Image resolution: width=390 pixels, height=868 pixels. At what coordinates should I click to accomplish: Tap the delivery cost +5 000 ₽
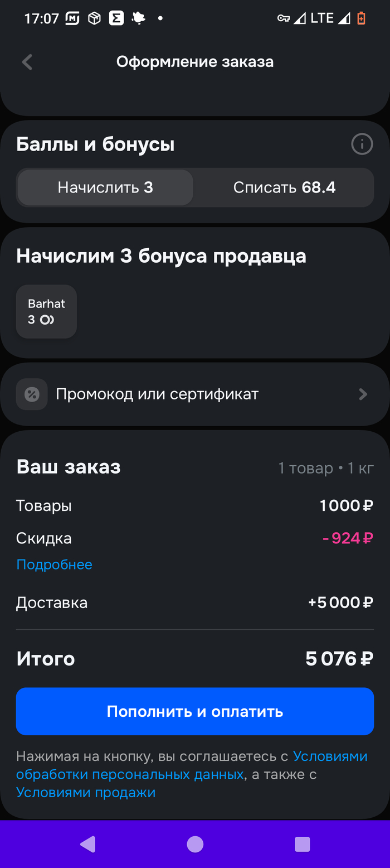click(x=340, y=602)
